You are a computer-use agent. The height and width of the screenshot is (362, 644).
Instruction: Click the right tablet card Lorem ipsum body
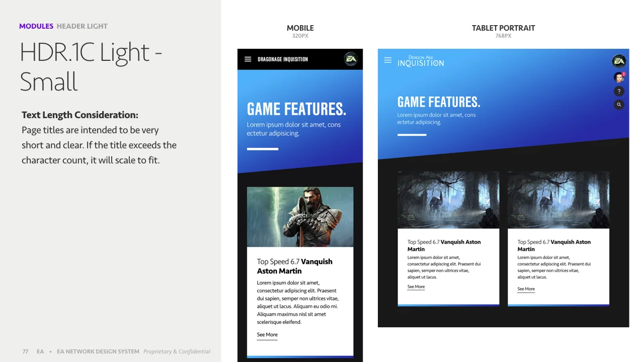pos(554,267)
